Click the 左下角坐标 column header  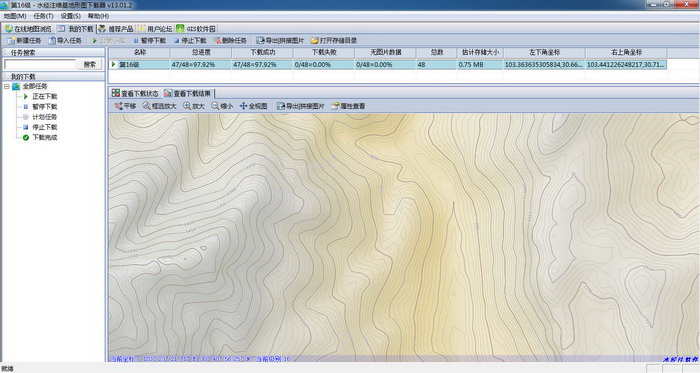pos(544,53)
